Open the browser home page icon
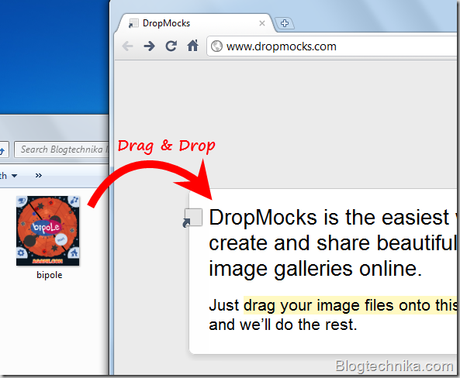This screenshot has height=378, width=460. tap(193, 46)
